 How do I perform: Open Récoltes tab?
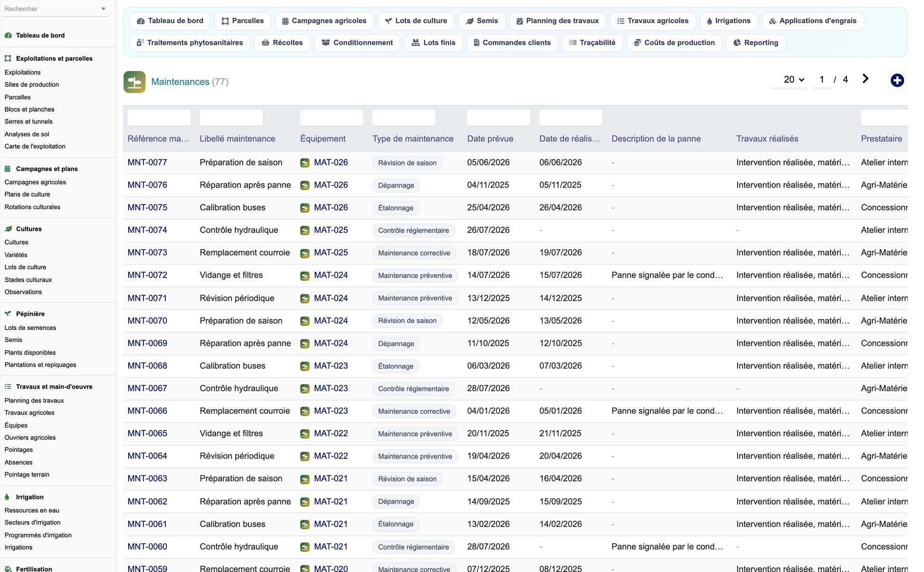[x=282, y=43]
